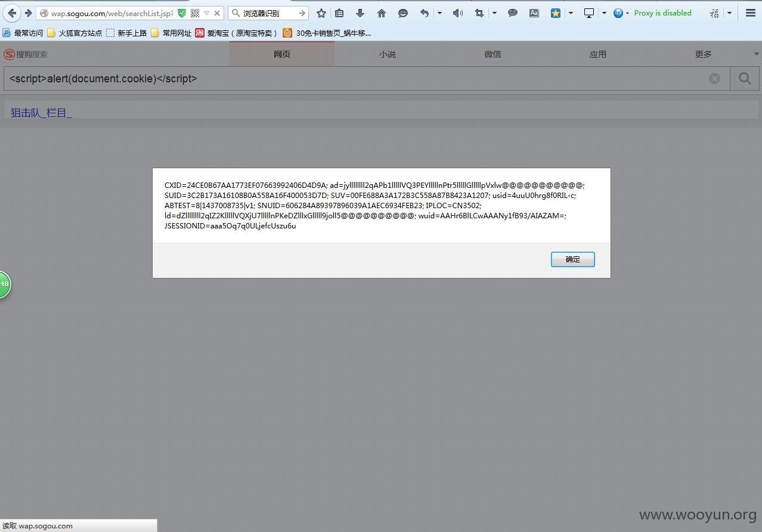Go back with the browser back arrow
Screen dimensions: 762x532
[12, 13]
